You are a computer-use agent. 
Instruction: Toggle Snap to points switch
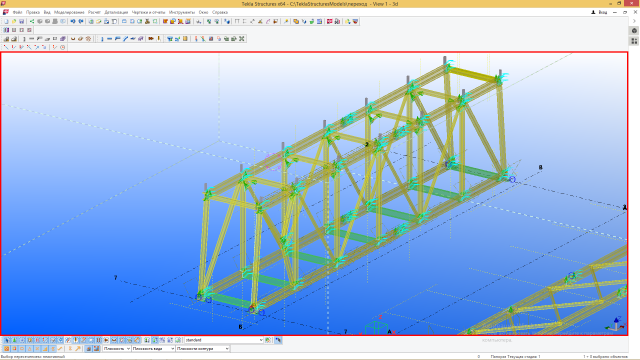coord(7,349)
